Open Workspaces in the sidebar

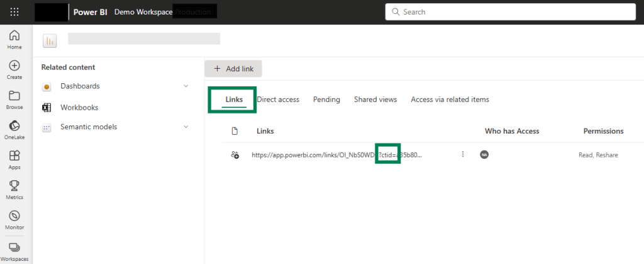pos(14,250)
